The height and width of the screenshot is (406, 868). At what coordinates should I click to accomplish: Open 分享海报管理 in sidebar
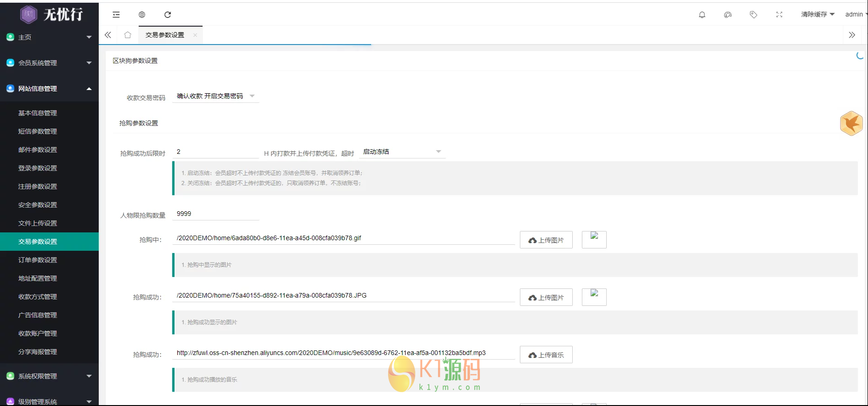click(x=49, y=352)
